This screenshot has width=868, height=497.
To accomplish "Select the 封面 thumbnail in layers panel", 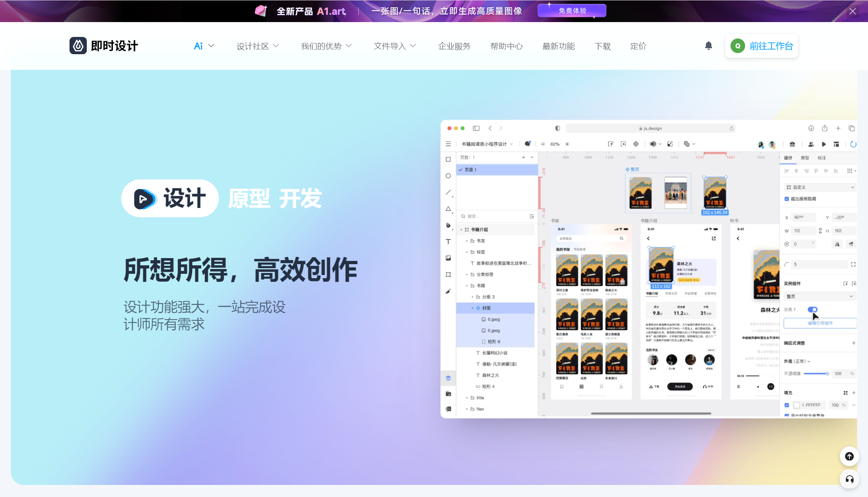I will (x=489, y=308).
